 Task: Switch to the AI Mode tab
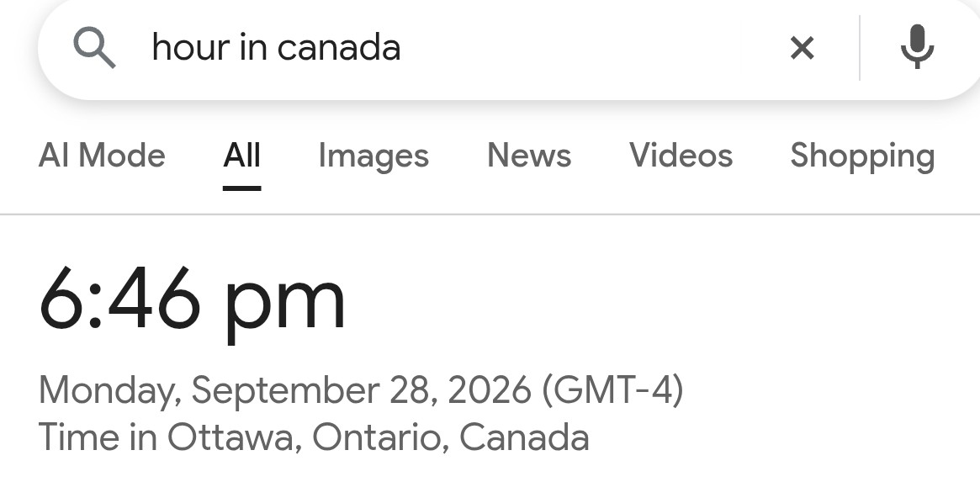102,155
